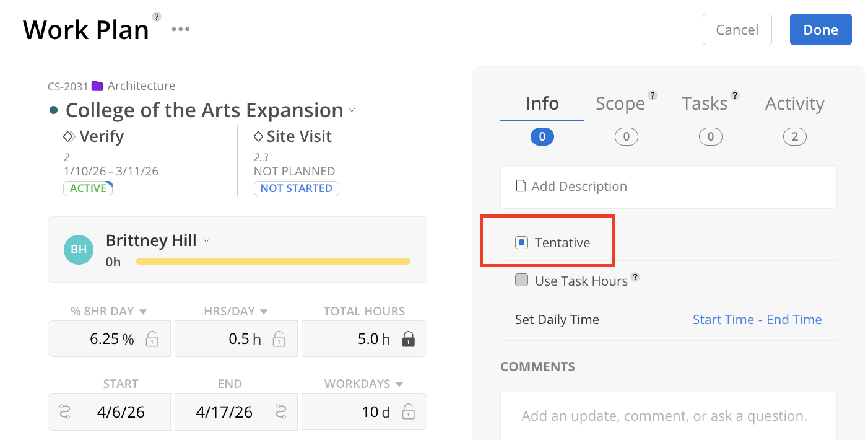Click the dependency icon beside start date

pyautogui.click(x=65, y=411)
